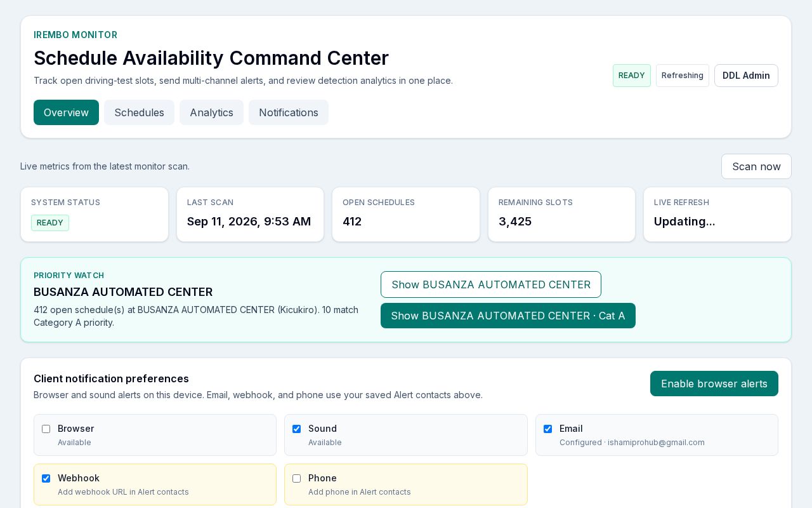Click the configured email ishamiprohub@gmail.com text

click(x=656, y=443)
